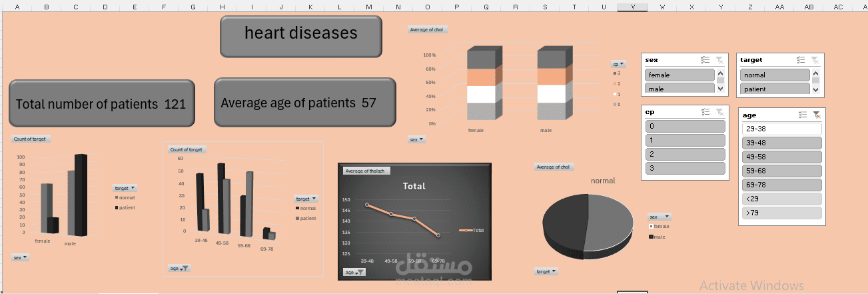This screenshot has width=868, height=294.
Task: Click the Total legend entry on line chart
Action: pos(472,230)
